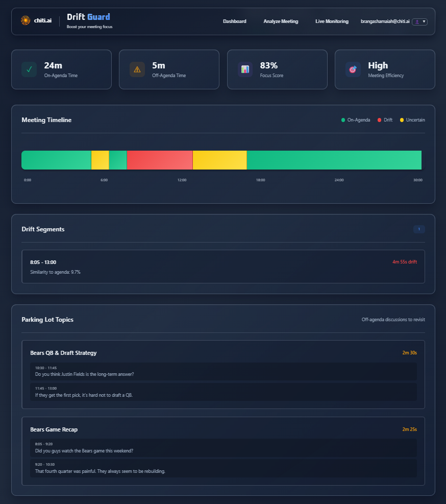This screenshot has width=446, height=504.
Task: Open the Meeting Efficiency target icon
Action: click(x=353, y=69)
